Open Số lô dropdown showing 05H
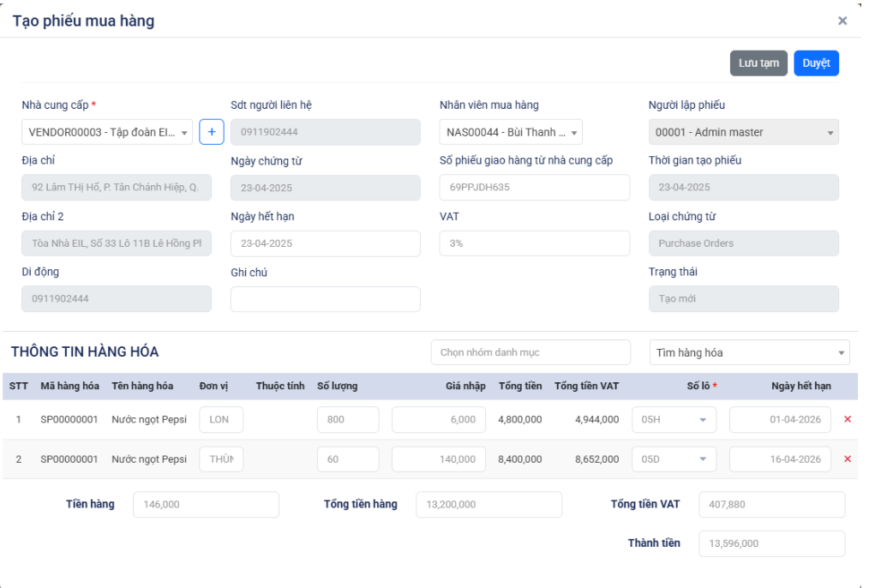This screenshot has height=588, width=881. tap(674, 420)
